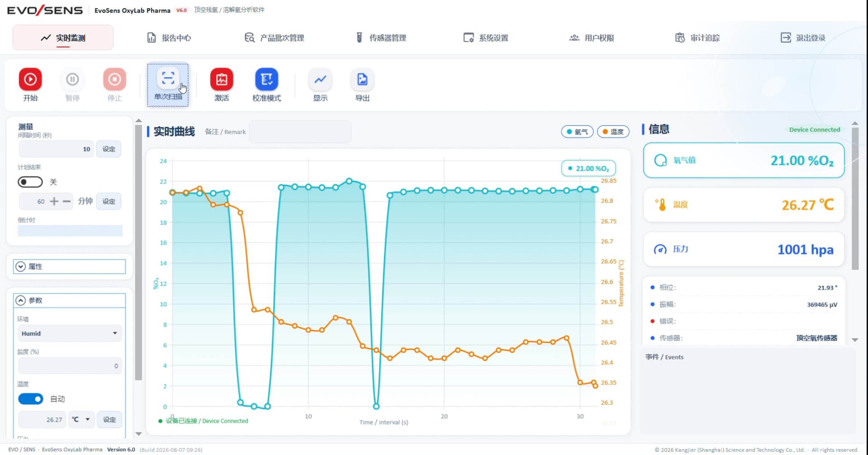Click 设定 next to interval time 10
The height and width of the screenshot is (455, 868).
coord(108,149)
